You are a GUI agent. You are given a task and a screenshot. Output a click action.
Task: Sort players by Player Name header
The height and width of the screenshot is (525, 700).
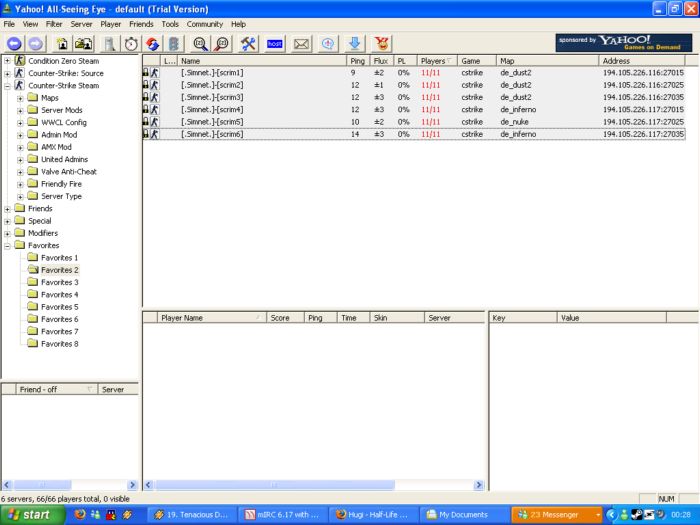point(212,318)
